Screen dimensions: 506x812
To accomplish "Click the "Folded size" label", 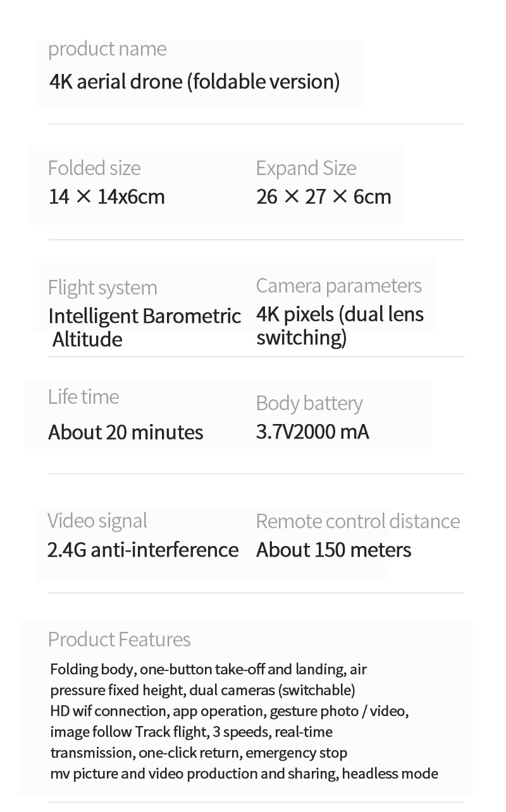I will click(x=94, y=168).
